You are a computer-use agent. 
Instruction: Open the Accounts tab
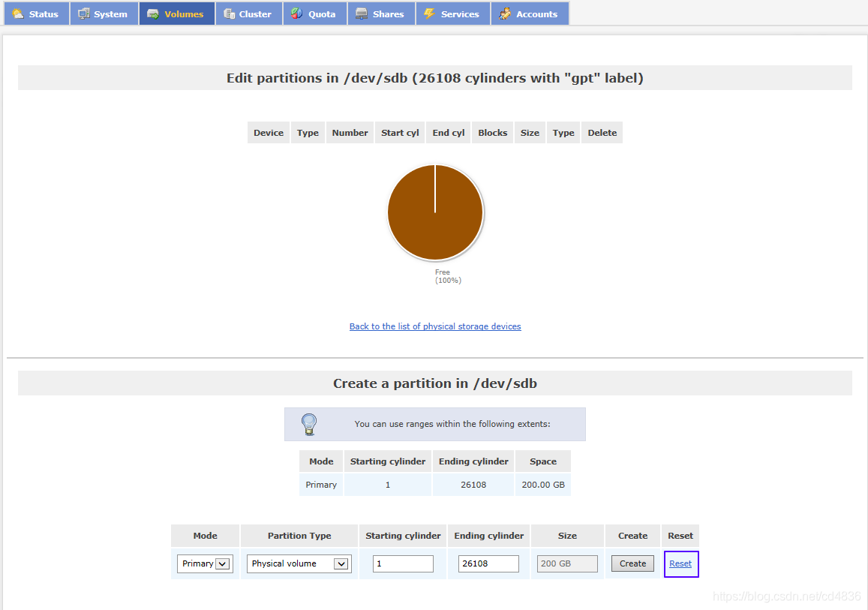[x=530, y=14]
